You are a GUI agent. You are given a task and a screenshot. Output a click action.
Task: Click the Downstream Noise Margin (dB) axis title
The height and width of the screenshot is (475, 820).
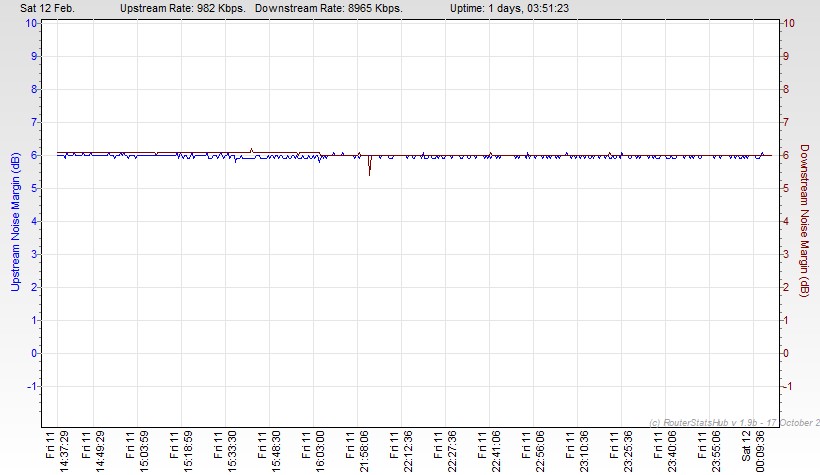803,222
